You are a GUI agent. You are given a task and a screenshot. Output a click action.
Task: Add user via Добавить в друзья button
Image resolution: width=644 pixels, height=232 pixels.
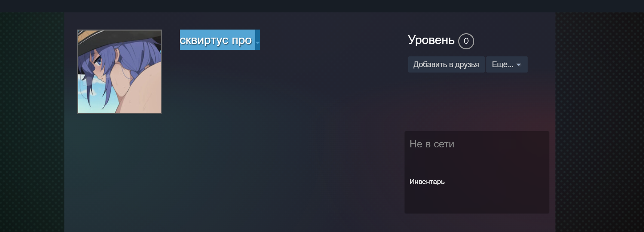point(446,64)
